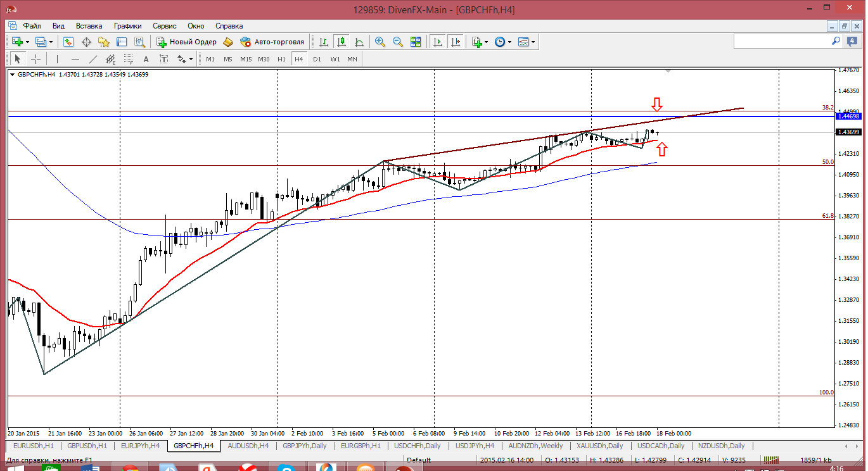Expand the Periods dropdown arrow
Viewport: 868px width, 471px height.
pos(509,42)
